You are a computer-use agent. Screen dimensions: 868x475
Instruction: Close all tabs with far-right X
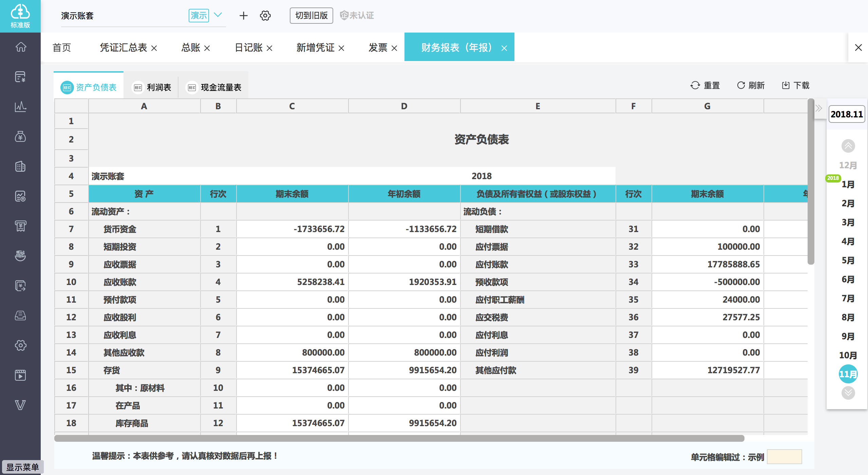(x=858, y=47)
